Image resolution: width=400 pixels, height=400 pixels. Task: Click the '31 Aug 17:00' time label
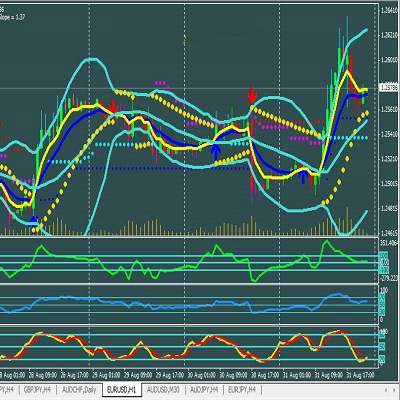[x=361, y=375]
